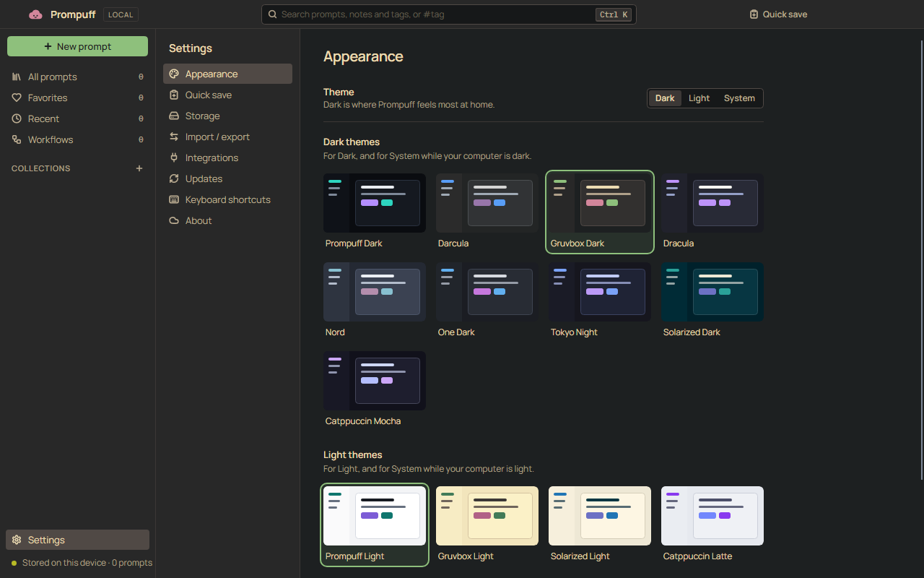The height and width of the screenshot is (578, 924).
Task: Pick the Solarized Light theme
Action: pyautogui.click(x=600, y=525)
